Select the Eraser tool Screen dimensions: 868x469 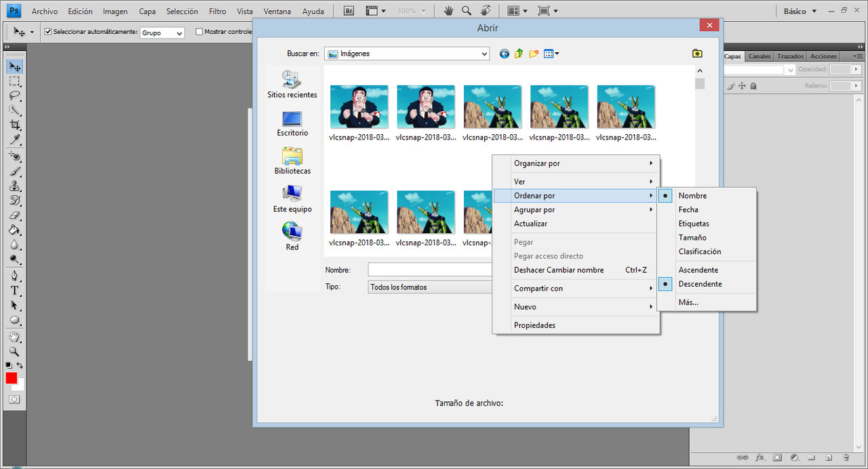pyautogui.click(x=14, y=216)
